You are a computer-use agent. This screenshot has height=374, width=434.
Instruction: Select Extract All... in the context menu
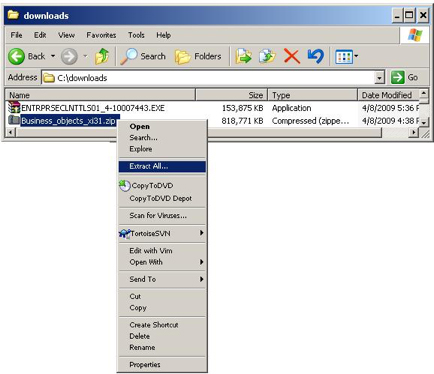[x=162, y=166]
